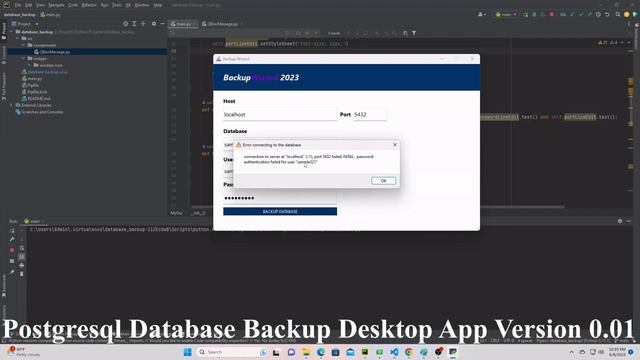640x360 pixels.
Task: Switch to the QBoxMessage.py editor tab
Action: (221, 24)
